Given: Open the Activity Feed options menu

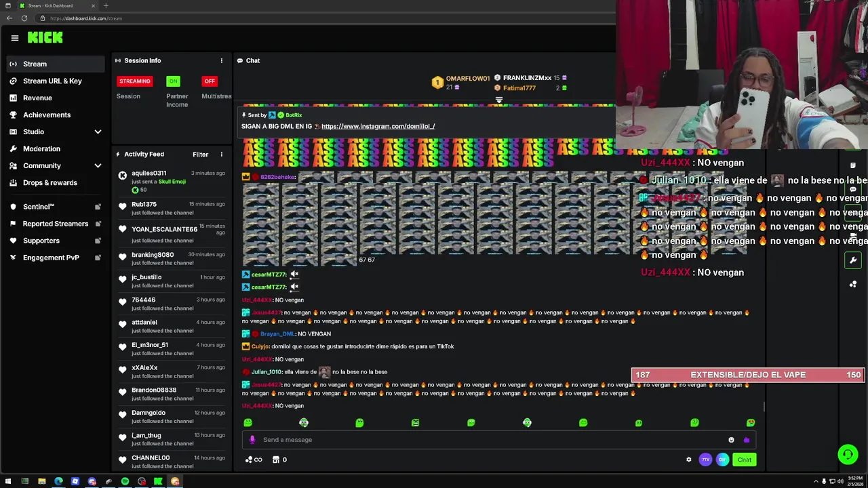Looking at the screenshot, I should (221, 155).
